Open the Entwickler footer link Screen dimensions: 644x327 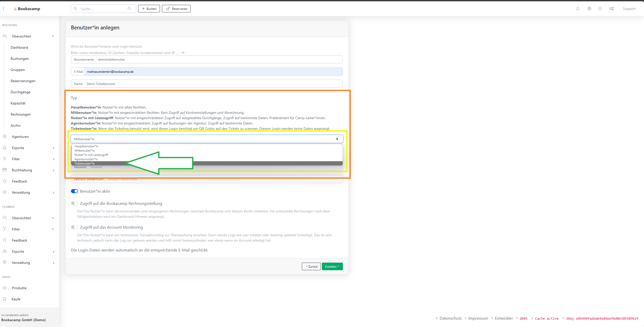point(504,318)
